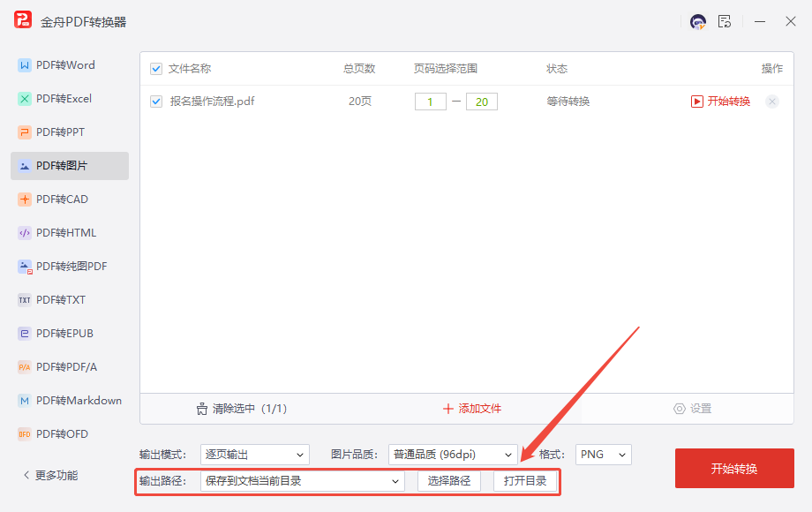
Task: Click the PDF转PDF/A sidebar icon
Action: [25, 367]
